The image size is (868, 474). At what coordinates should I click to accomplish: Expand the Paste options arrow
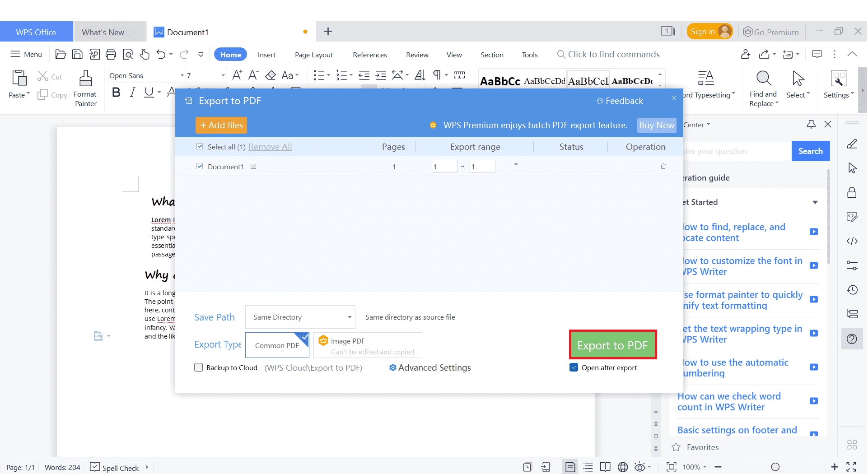28,93
